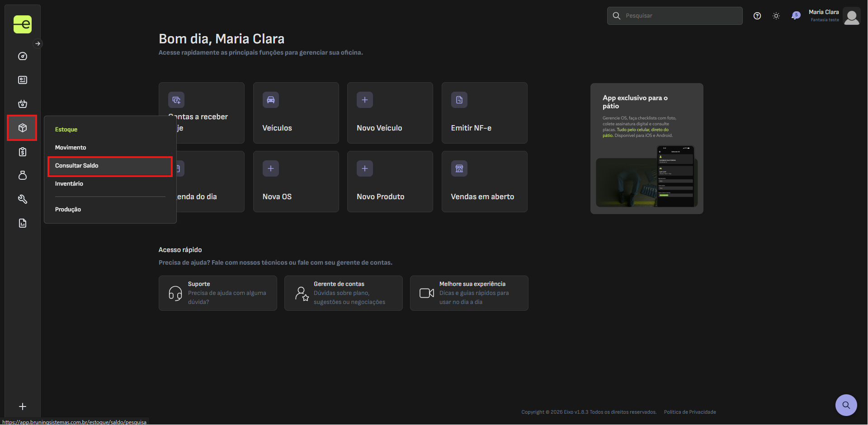Click the Nova OS plus card
This screenshot has height=425, width=868.
(296, 182)
